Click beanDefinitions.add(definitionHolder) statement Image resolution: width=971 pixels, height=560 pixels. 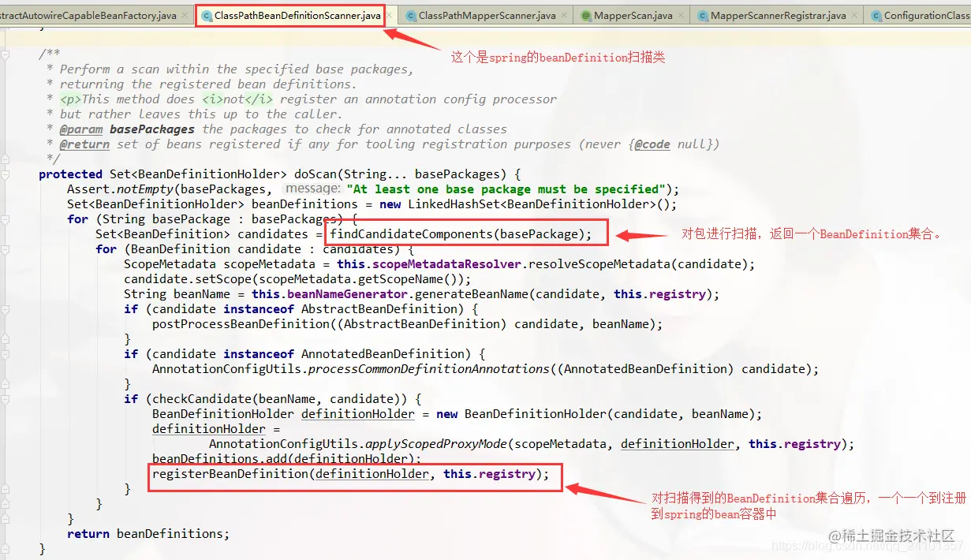pos(287,459)
